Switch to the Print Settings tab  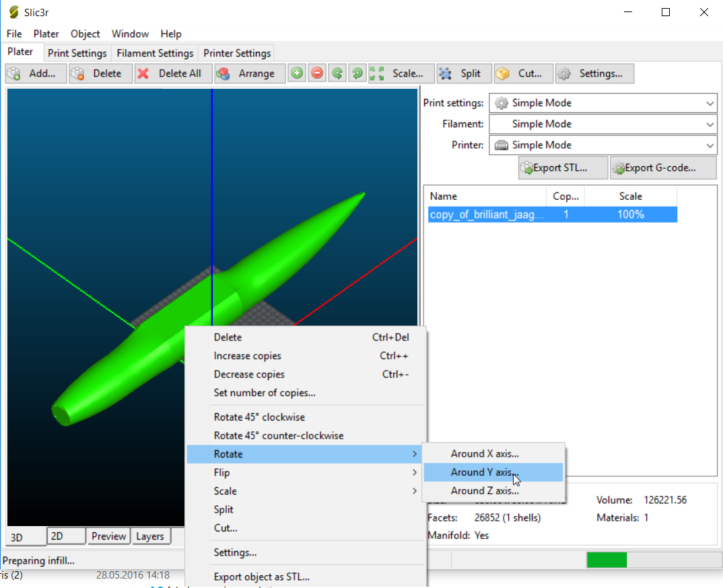77,53
